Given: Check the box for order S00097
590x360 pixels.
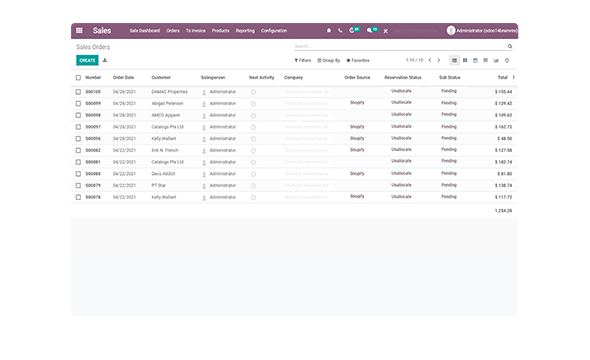Looking at the screenshot, I should pyautogui.click(x=78, y=127).
